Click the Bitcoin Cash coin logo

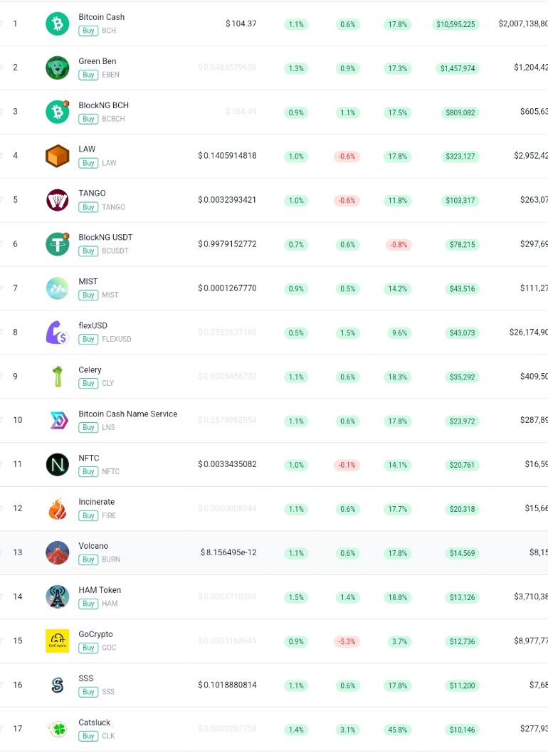(x=58, y=23)
